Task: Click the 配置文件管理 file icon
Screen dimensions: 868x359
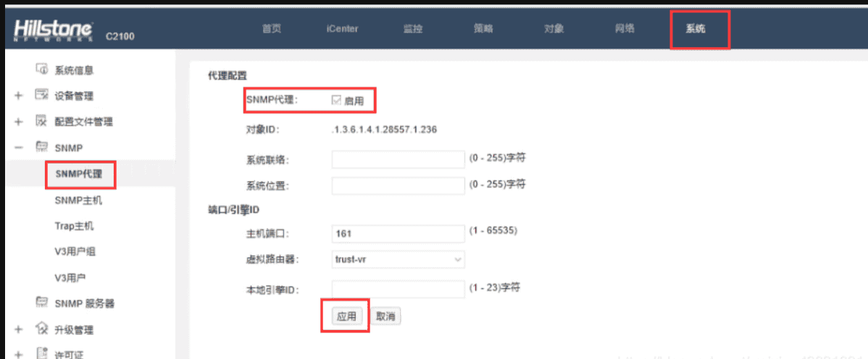Action: coord(42,121)
